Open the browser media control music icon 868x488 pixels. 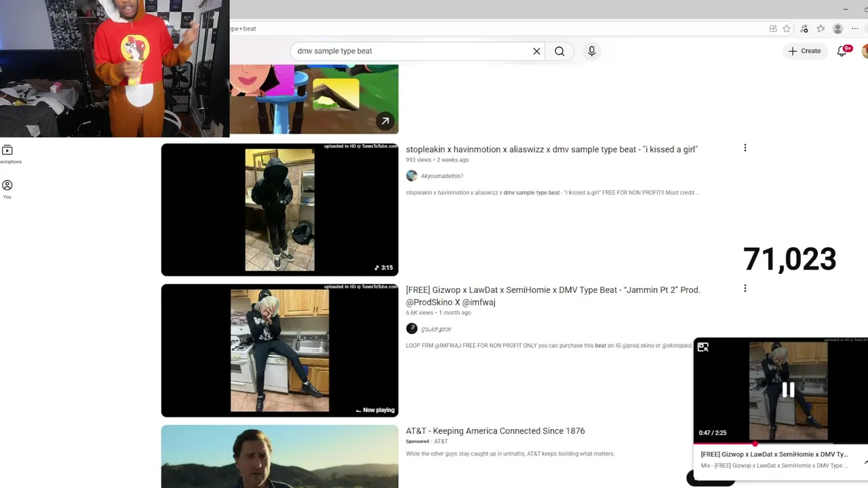pyautogui.click(x=804, y=28)
